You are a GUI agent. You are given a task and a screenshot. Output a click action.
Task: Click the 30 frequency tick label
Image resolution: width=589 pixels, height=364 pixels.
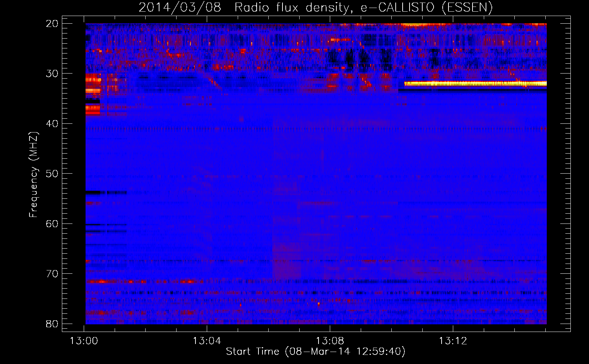pos(52,74)
